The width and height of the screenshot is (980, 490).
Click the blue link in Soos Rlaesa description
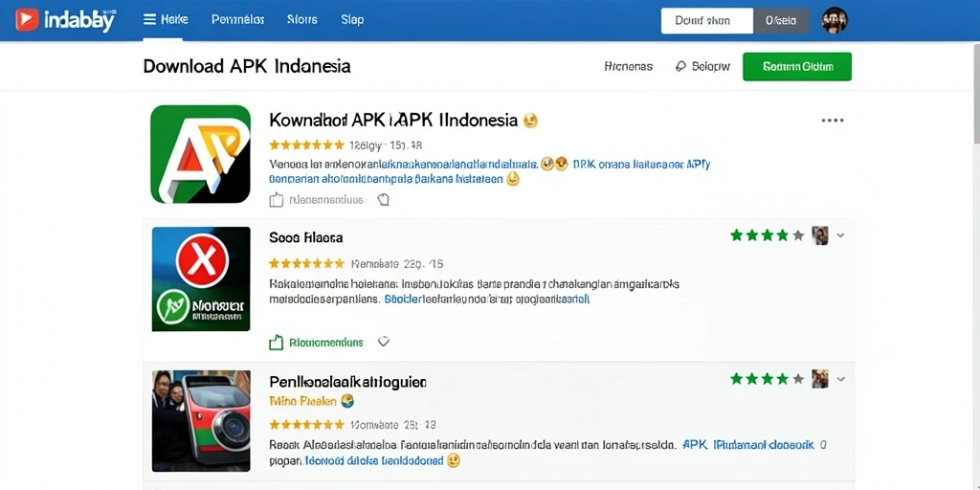point(487,300)
